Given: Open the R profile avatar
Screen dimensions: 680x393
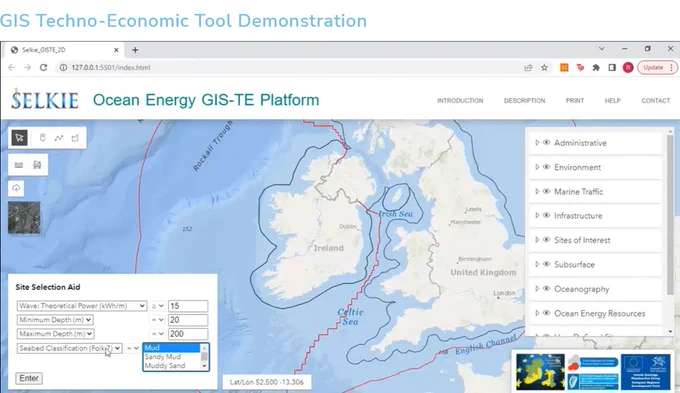Looking at the screenshot, I should pyautogui.click(x=628, y=68).
